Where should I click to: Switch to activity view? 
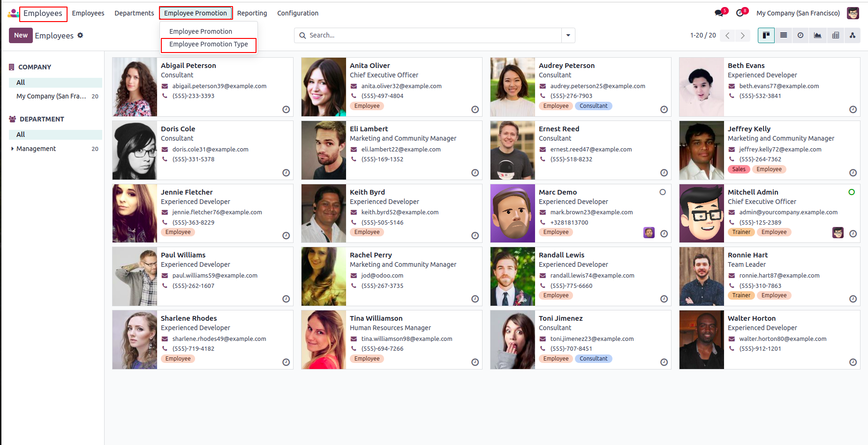click(x=800, y=35)
